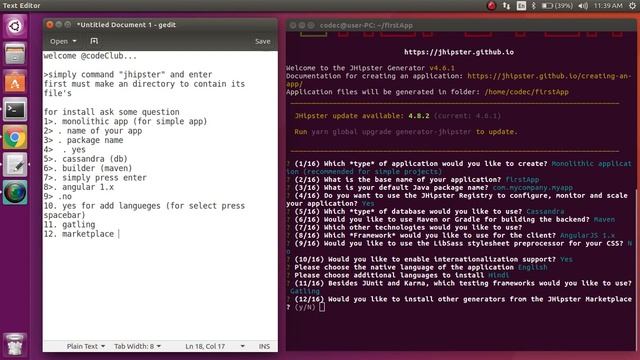The height and width of the screenshot is (360, 640).
Task: Click the red recording indicator in top bar
Action: 491,6
